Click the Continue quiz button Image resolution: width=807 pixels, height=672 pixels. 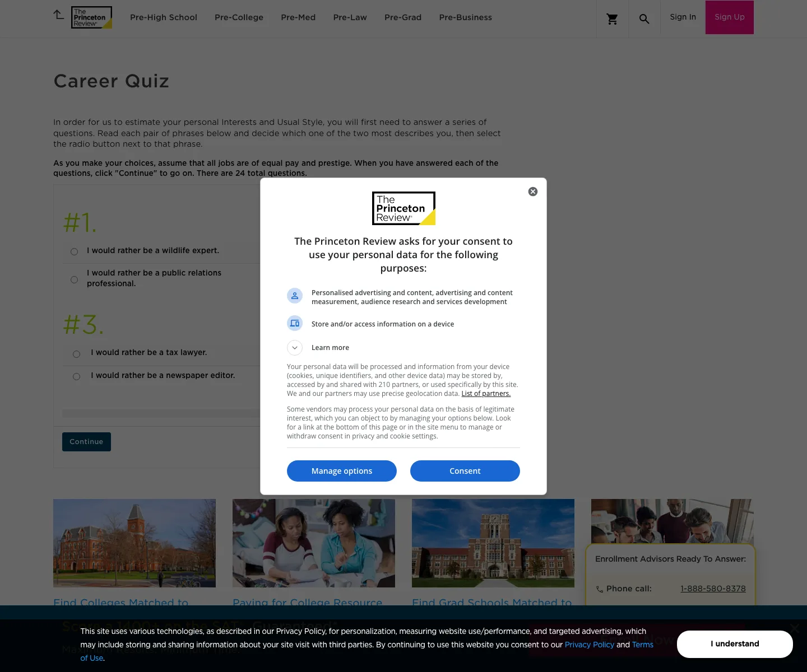click(x=86, y=442)
